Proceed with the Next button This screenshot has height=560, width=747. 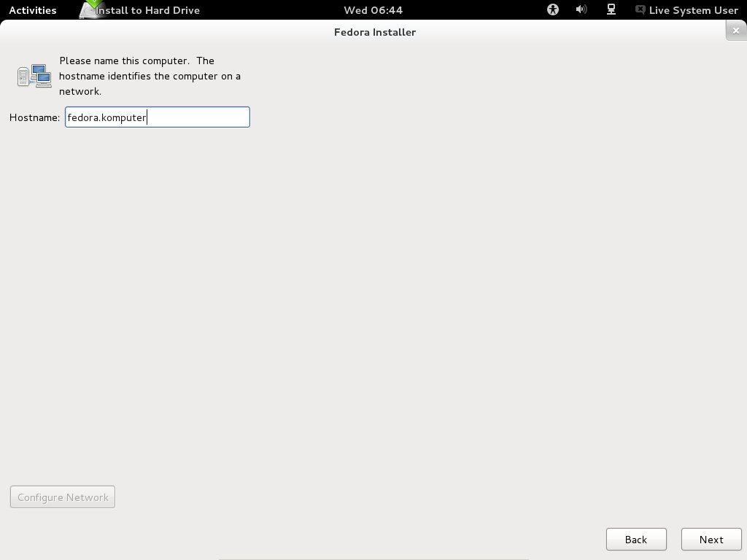coord(711,540)
